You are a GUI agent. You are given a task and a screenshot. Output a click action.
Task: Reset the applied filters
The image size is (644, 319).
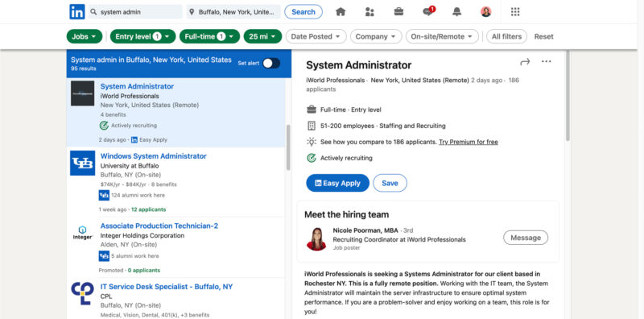pyautogui.click(x=544, y=36)
